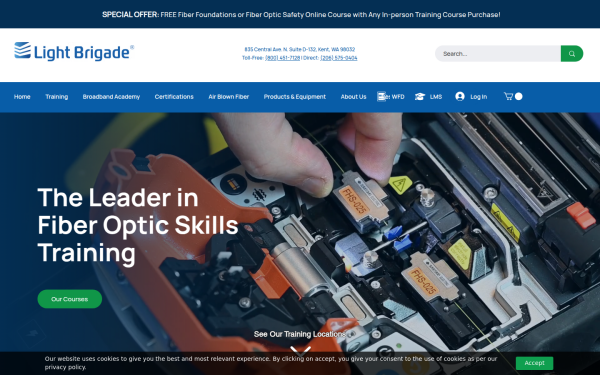The width and height of the screenshot is (600, 375).
Task: Click the green search magnifier button
Action: [572, 54]
